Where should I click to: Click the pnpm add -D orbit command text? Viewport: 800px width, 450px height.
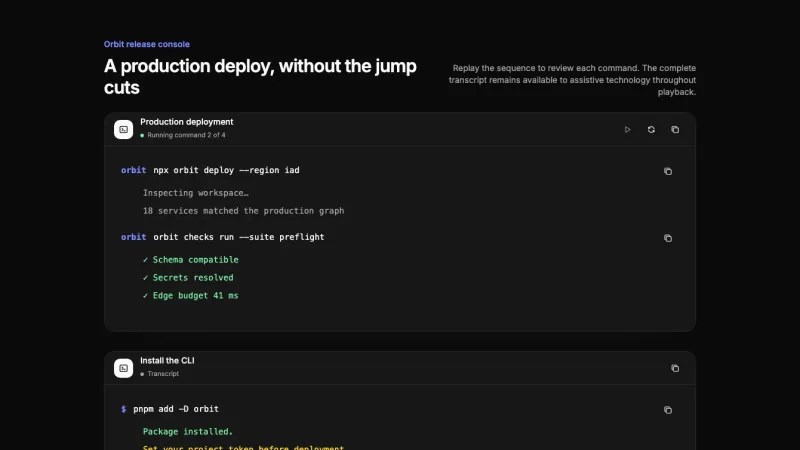point(176,409)
